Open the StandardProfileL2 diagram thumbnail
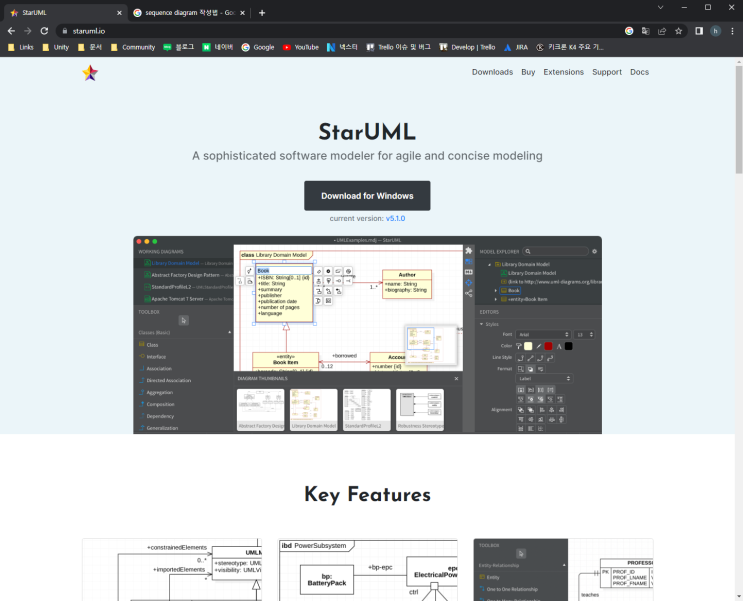 tap(367, 410)
